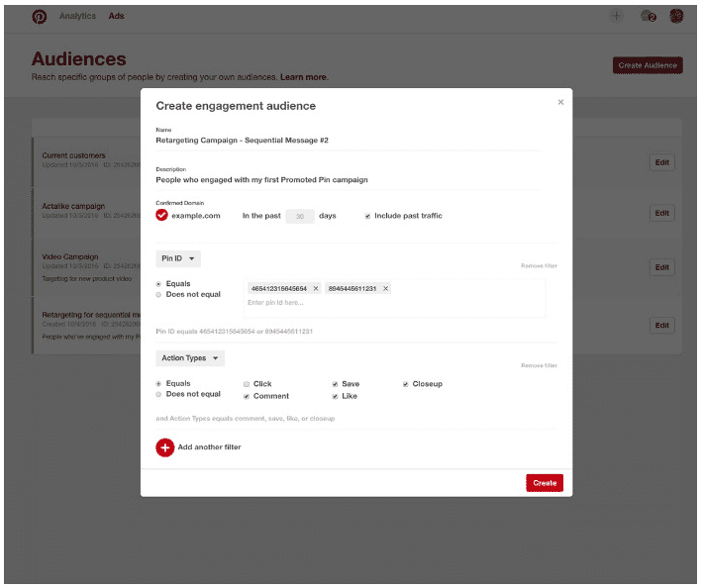The width and height of the screenshot is (702, 588).
Task: Click the plus icon in top bar
Action: point(616,16)
